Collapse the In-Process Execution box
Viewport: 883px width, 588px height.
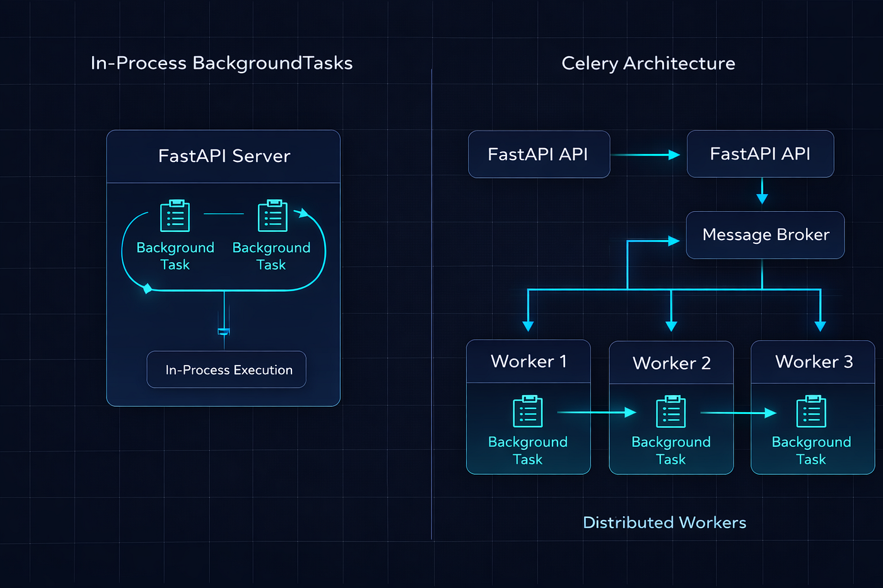(x=226, y=370)
